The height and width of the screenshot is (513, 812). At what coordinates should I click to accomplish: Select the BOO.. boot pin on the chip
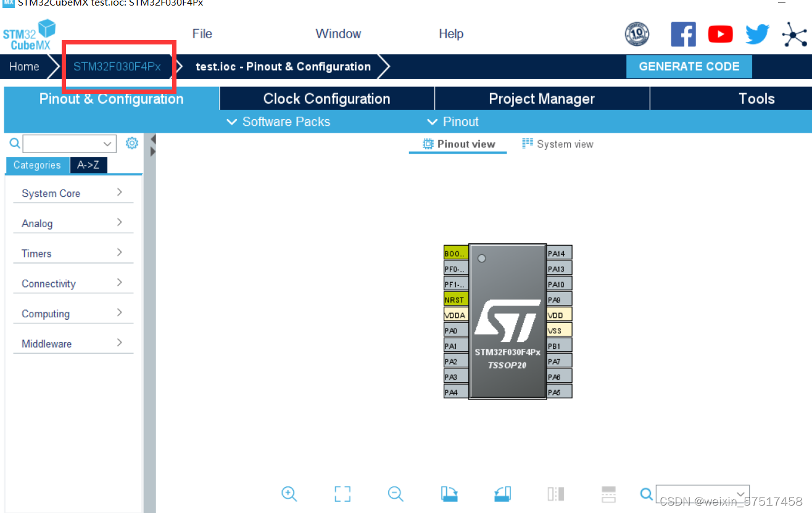456,252
